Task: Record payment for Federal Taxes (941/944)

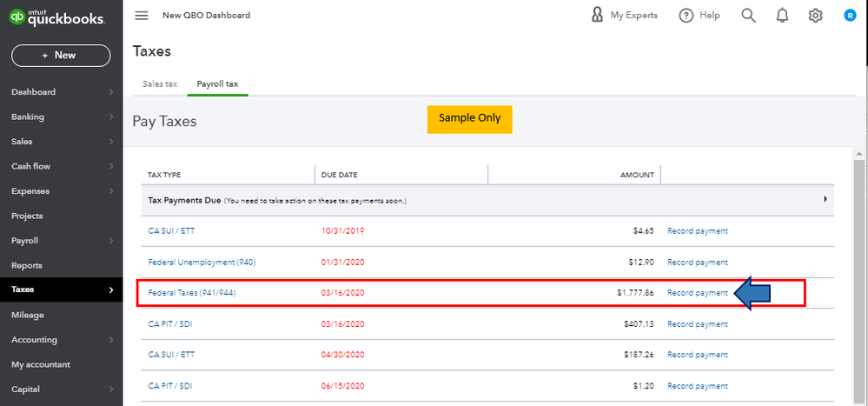Action: point(697,293)
